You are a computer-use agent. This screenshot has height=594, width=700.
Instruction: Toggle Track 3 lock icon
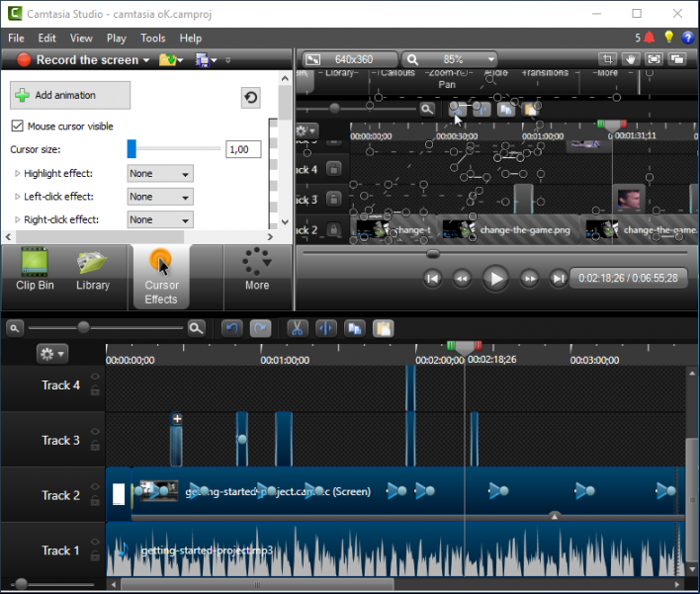[95, 446]
